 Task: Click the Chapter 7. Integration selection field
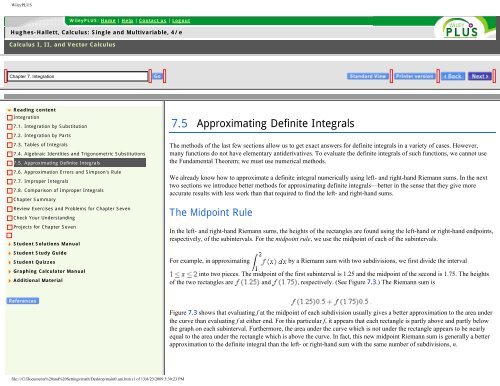78,76
